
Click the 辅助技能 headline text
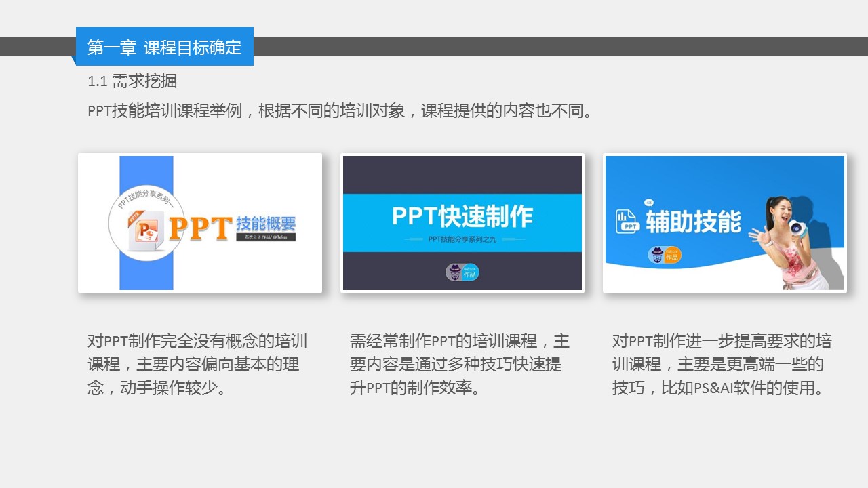(693, 222)
